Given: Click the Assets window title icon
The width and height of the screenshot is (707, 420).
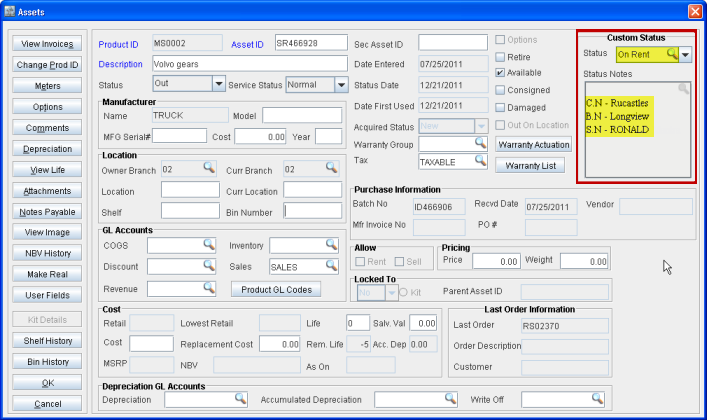Looking at the screenshot, I should tap(9, 11).
